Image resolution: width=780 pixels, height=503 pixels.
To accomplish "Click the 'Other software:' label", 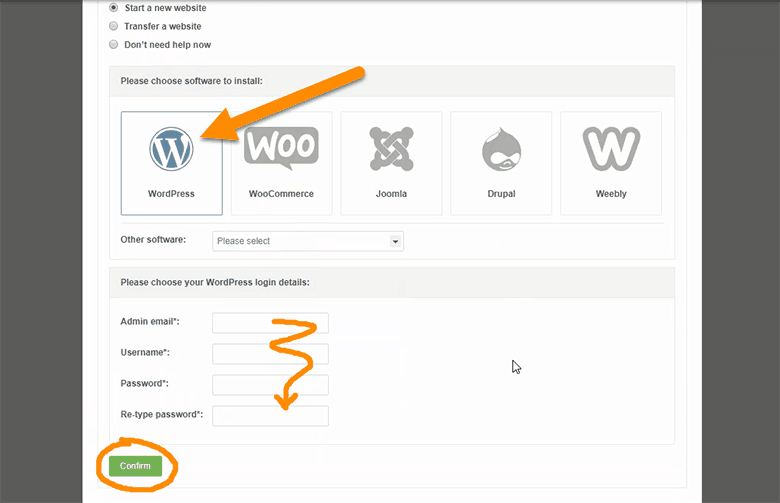I will point(153,240).
